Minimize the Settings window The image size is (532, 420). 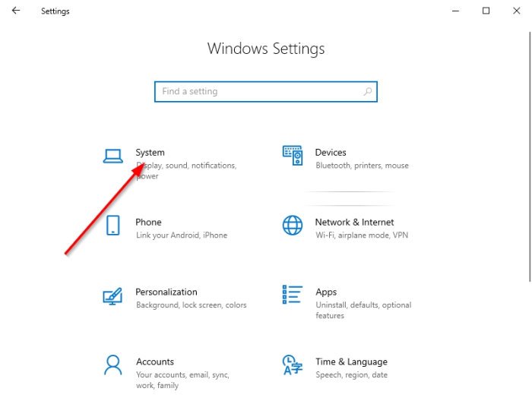(456, 11)
